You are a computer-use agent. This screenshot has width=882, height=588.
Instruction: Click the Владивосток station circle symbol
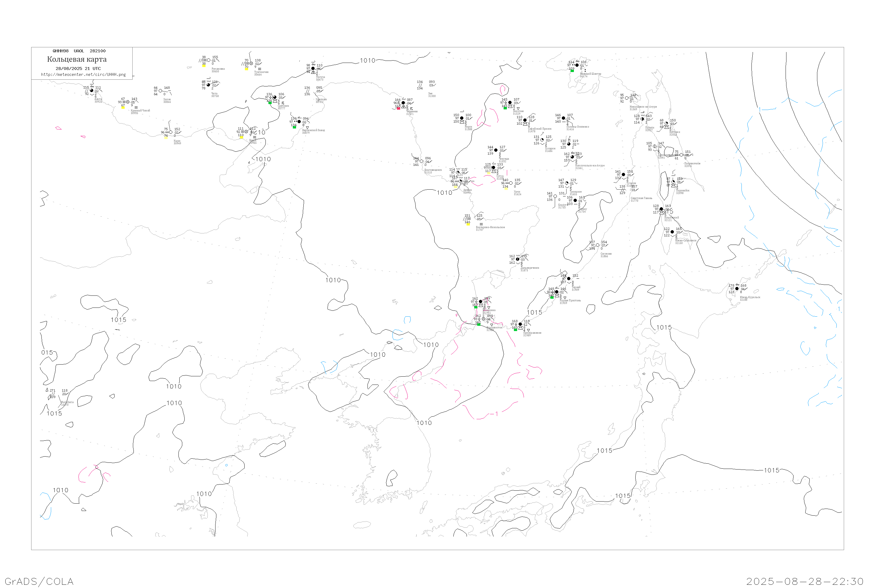tap(483, 319)
